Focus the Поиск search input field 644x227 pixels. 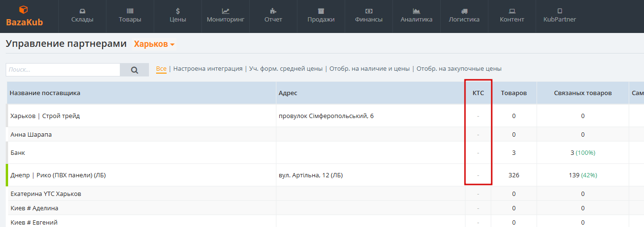[63, 70]
